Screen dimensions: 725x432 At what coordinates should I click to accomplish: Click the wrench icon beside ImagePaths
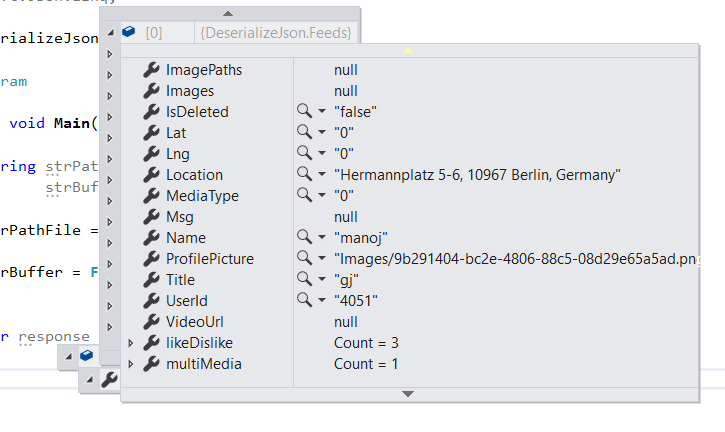[x=151, y=70]
